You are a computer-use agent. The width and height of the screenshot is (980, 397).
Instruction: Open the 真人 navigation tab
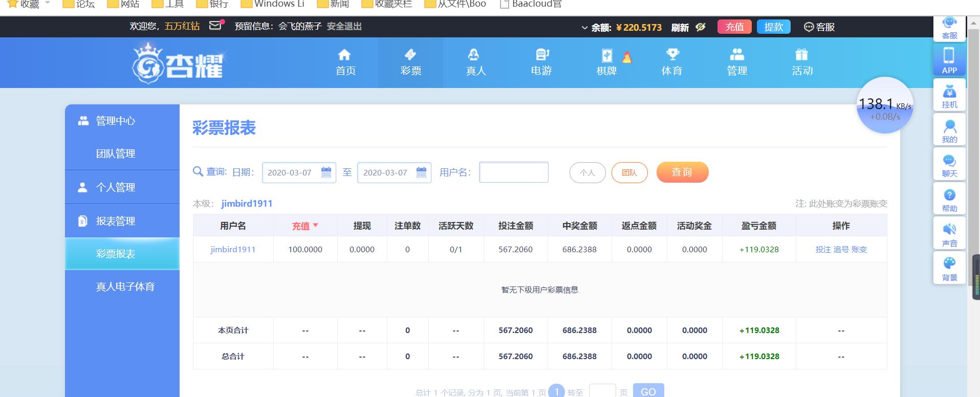tap(475, 62)
